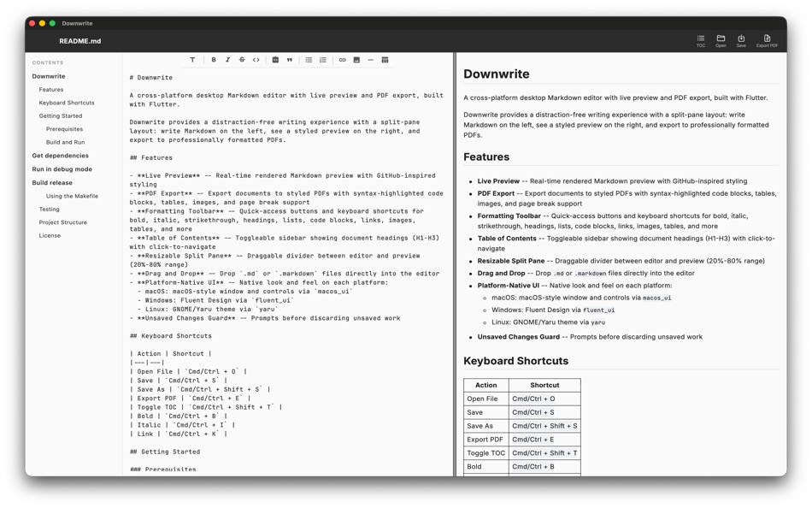
Task: Insert a table from the toolbar
Action: (x=385, y=60)
